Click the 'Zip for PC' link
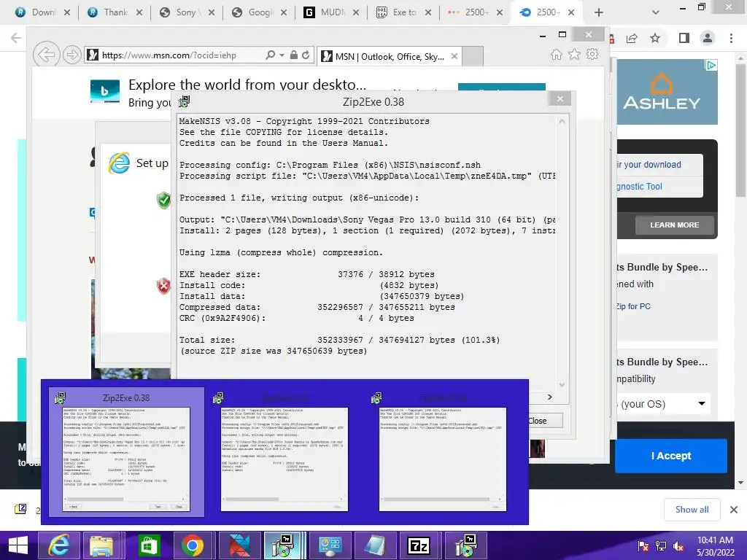The height and width of the screenshot is (560, 747). point(633,306)
